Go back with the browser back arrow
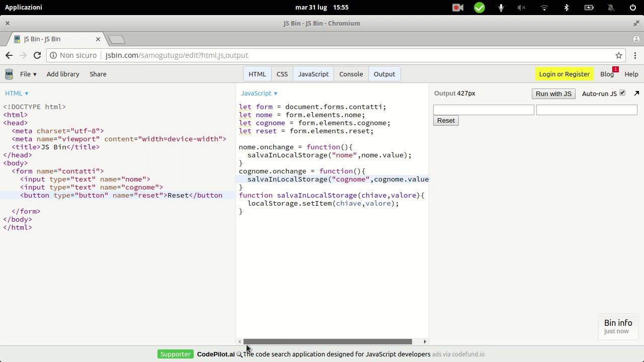The width and height of the screenshot is (644, 362). tap(9, 55)
